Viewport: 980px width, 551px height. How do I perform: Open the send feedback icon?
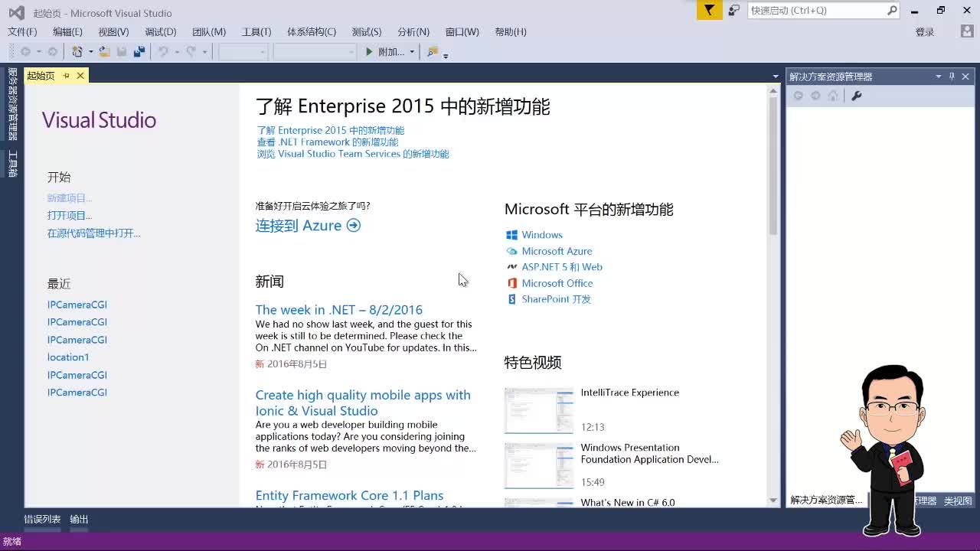point(733,10)
